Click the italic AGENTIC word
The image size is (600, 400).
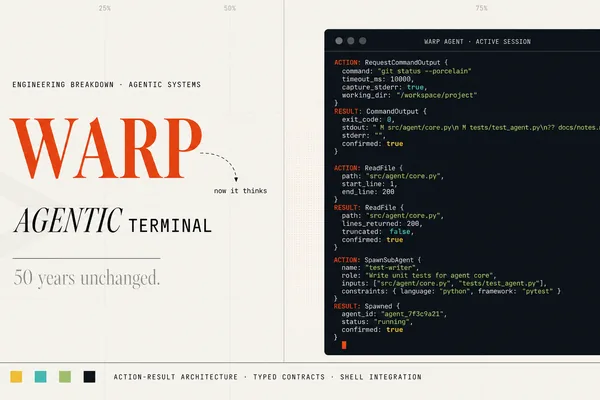click(x=68, y=220)
